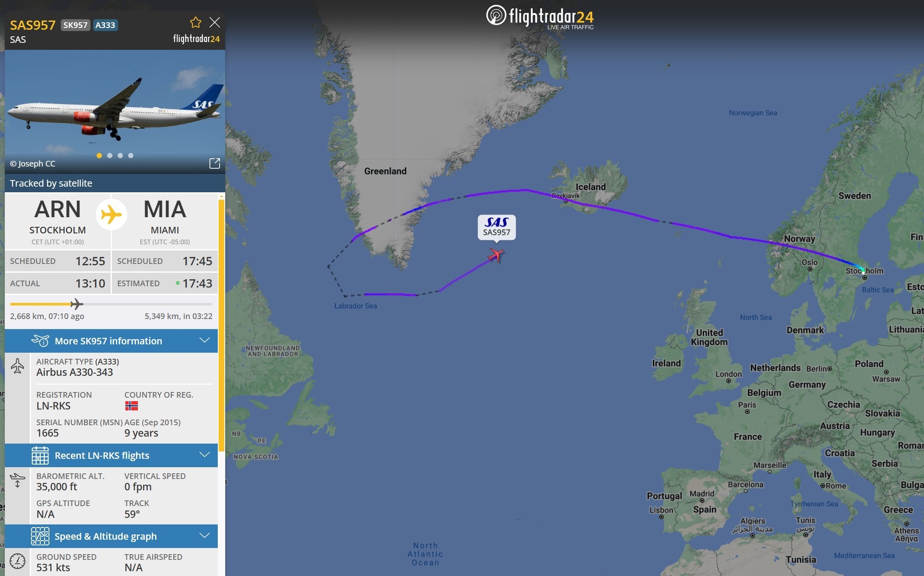Expand the Speed and Altitude graph section
The width and height of the screenshot is (924, 576).
[205, 535]
